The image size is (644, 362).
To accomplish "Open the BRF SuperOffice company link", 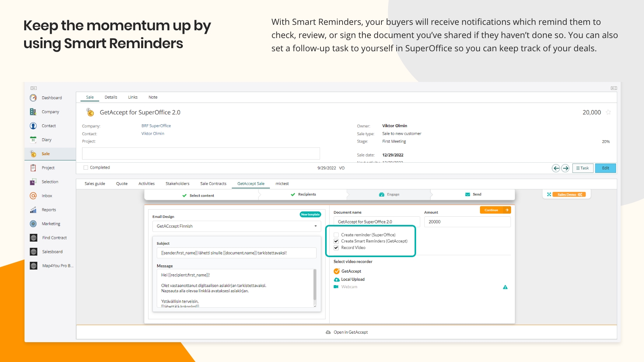I will tap(156, 126).
